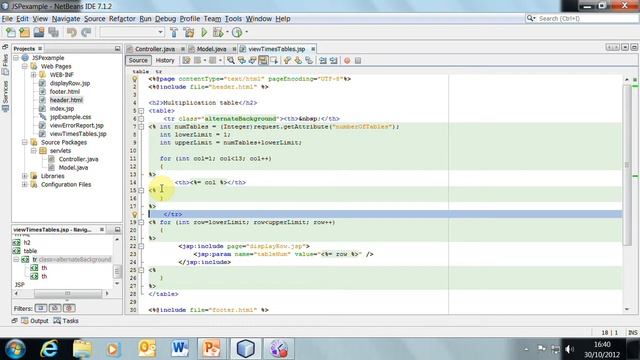Switch to Model.java tab
This screenshot has height=360, width=640.
pyautogui.click(x=211, y=49)
